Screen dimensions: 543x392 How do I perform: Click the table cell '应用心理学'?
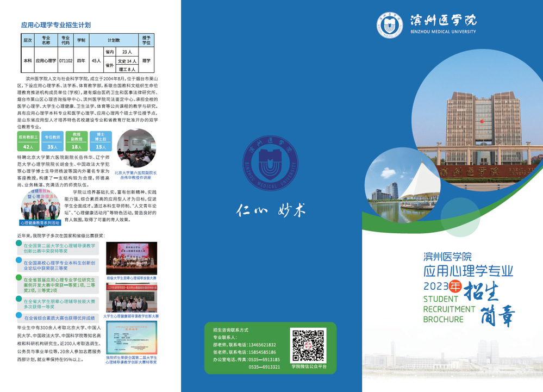click(46, 60)
